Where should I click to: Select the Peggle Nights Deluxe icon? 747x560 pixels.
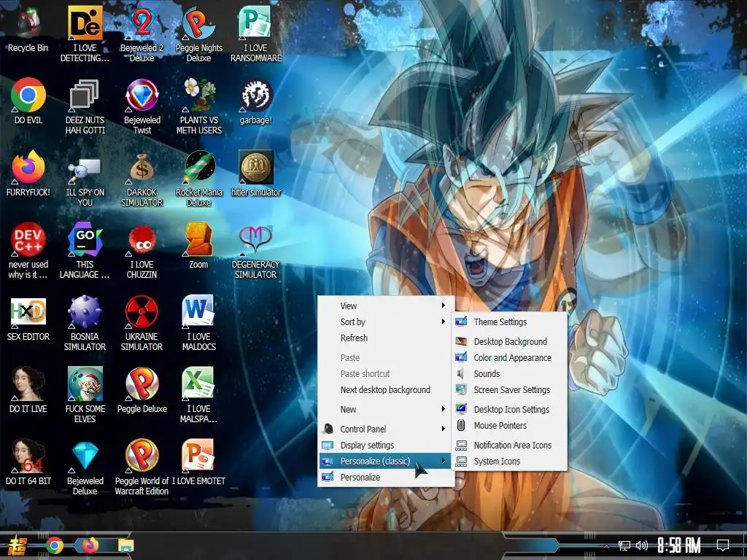(x=198, y=23)
